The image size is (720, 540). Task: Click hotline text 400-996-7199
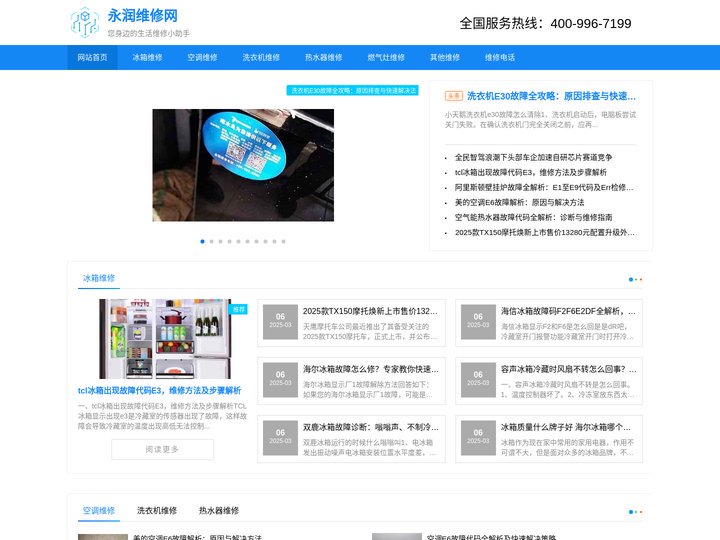tap(591, 23)
